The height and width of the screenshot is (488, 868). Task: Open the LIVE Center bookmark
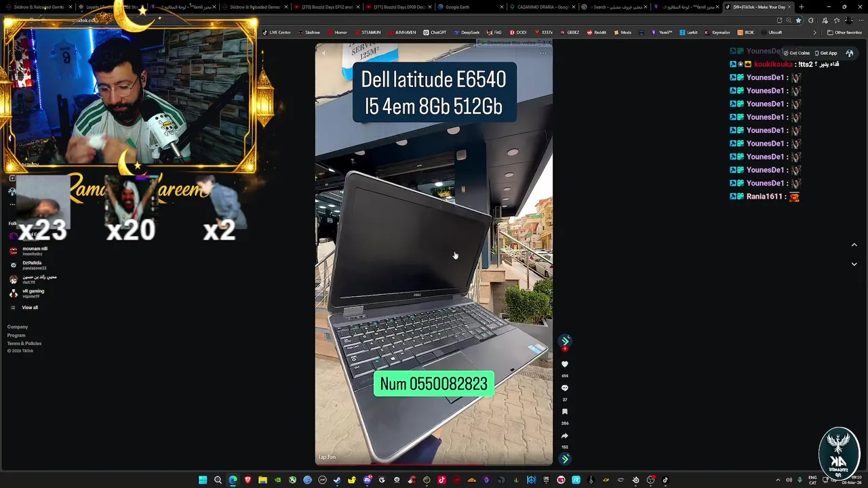pos(277,33)
